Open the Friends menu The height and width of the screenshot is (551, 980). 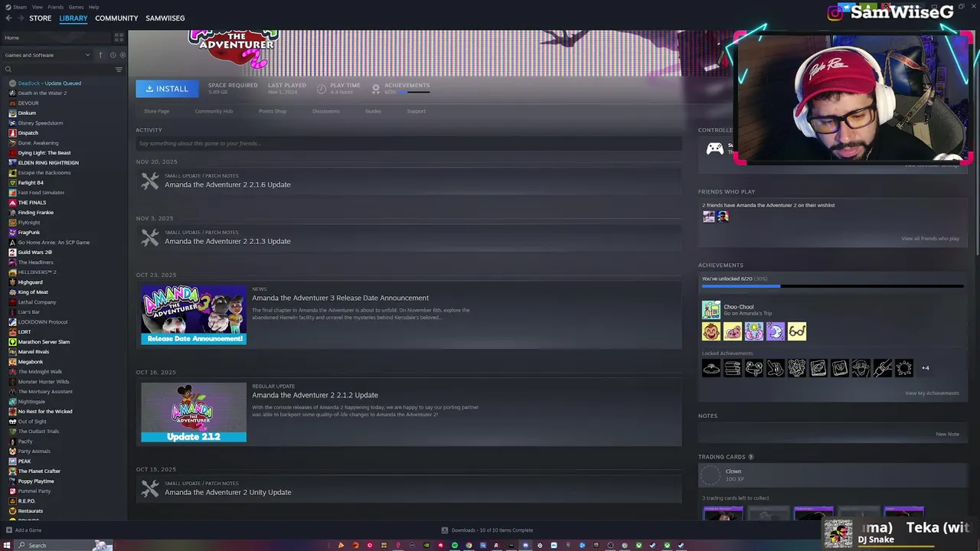coord(56,7)
